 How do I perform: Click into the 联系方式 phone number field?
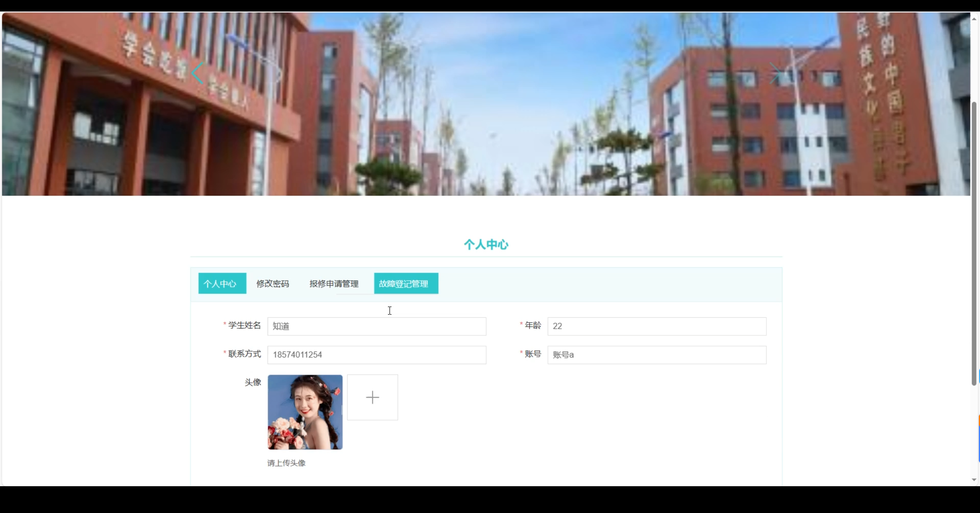click(x=377, y=355)
